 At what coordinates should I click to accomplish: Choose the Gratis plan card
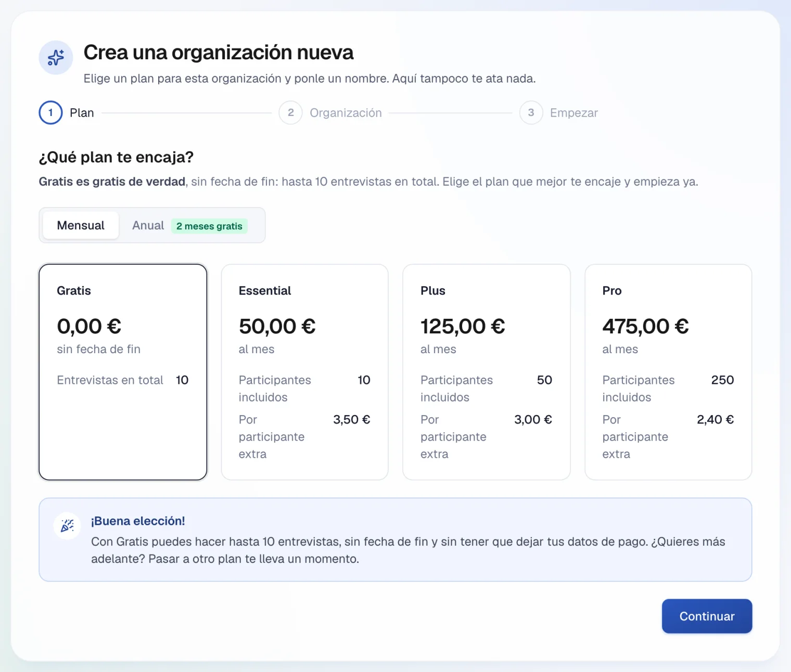[123, 372]
